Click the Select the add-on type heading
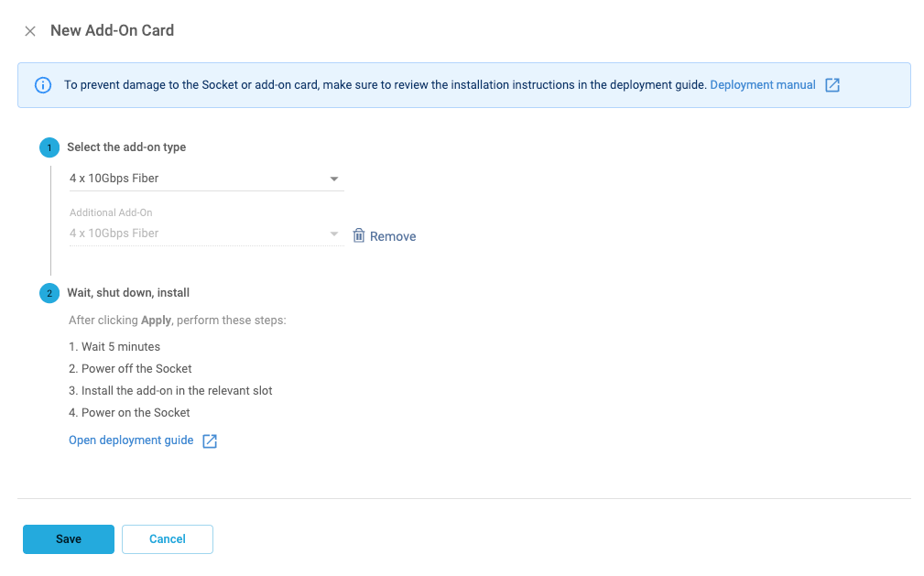924x576 pixels. pos(127,147)
